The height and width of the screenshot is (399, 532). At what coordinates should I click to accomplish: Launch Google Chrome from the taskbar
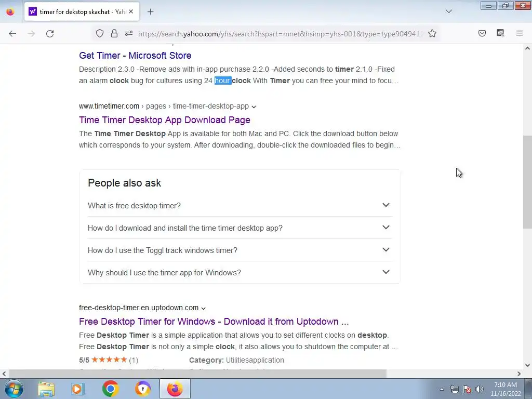click(110, 389)
